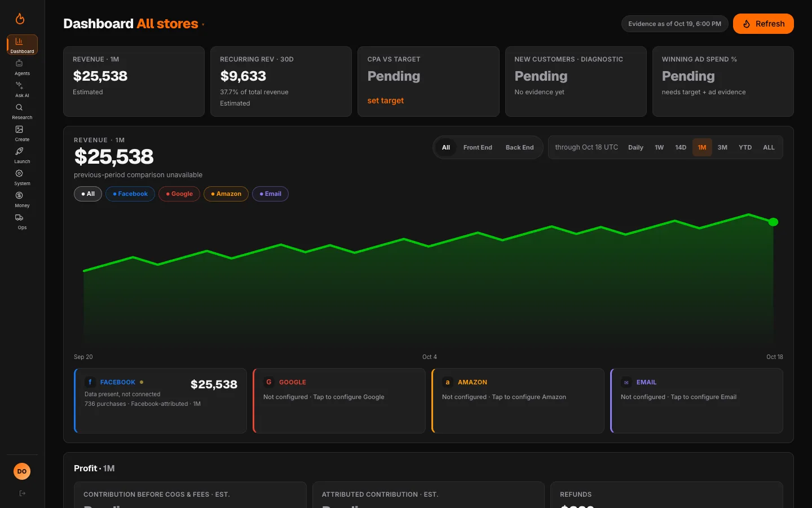This screenshot has width=812, height=508.
Task: Tap to configure Amazon card
Action: pos(518,401)
